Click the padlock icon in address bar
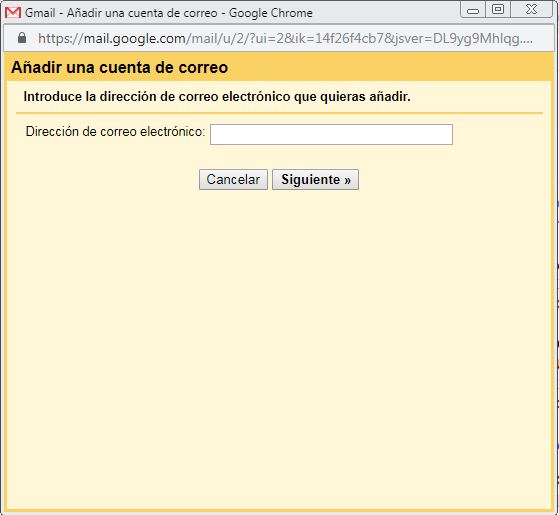Screen dimensions: 559x515 pyautogui.click(x=22, y=38)
